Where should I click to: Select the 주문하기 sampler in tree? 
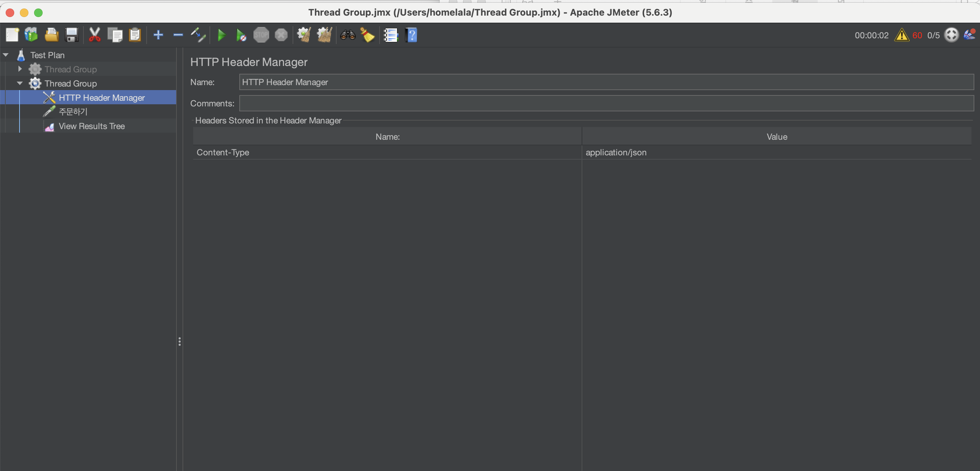[x=73, y=112]
